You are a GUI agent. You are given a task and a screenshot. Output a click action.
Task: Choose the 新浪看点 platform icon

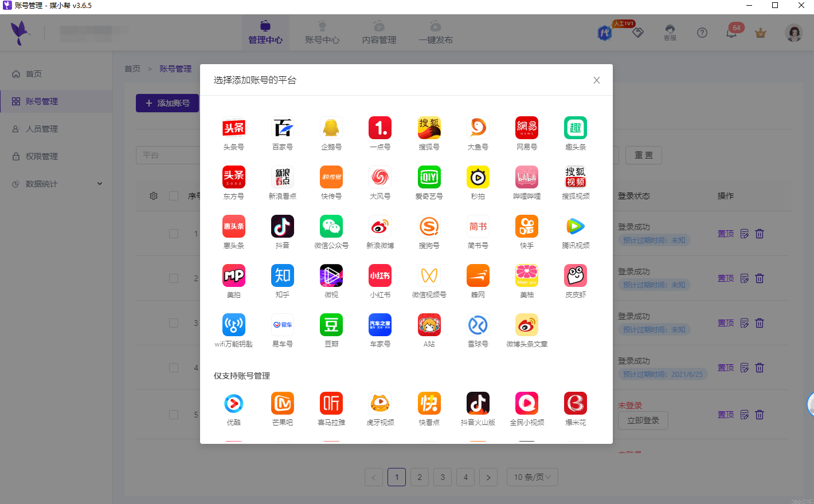tap(283, 177)
